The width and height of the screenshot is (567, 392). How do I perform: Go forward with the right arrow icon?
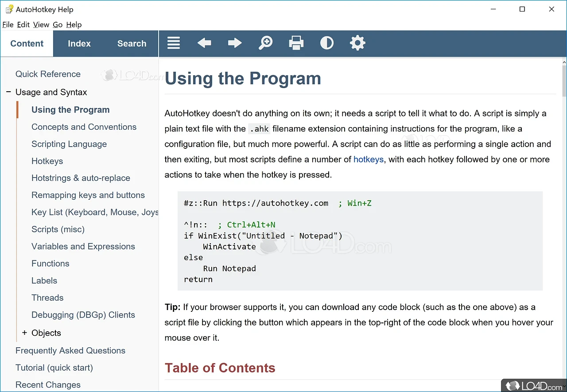pos(235,43)
